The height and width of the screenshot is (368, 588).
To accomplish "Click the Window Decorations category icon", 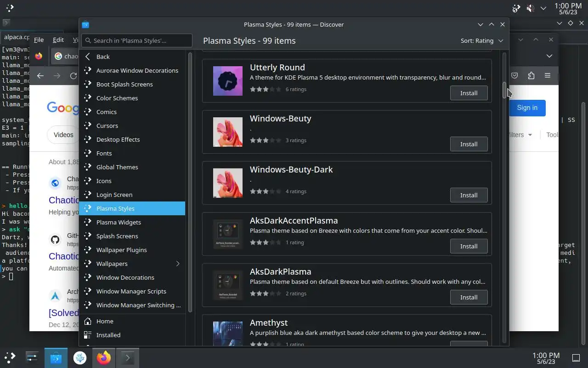I will coord(88,277).
